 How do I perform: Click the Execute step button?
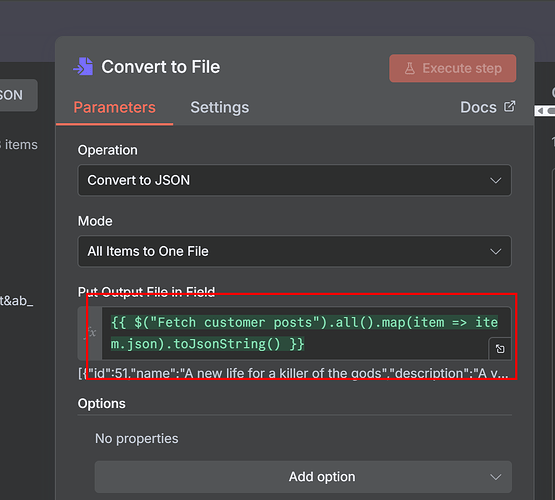pyautogui.click(x=453, y=68)
